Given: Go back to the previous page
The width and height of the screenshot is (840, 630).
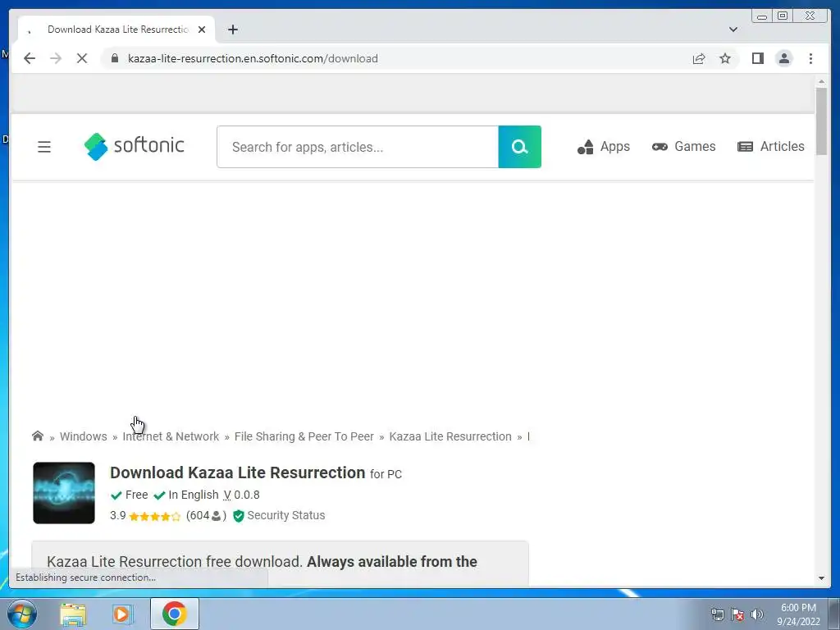Looking at the screenshot, I should tap(30, 58).
